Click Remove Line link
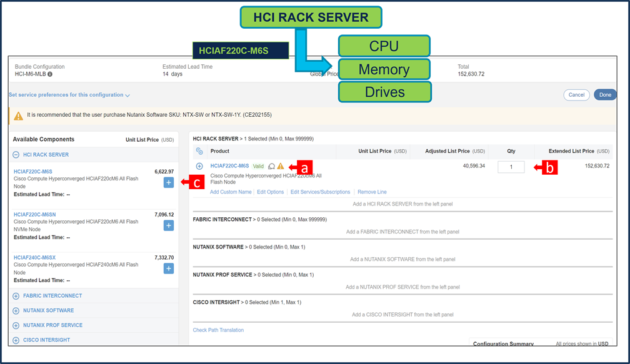The height and width of the screenshot is (364, 630). [372, 192]
